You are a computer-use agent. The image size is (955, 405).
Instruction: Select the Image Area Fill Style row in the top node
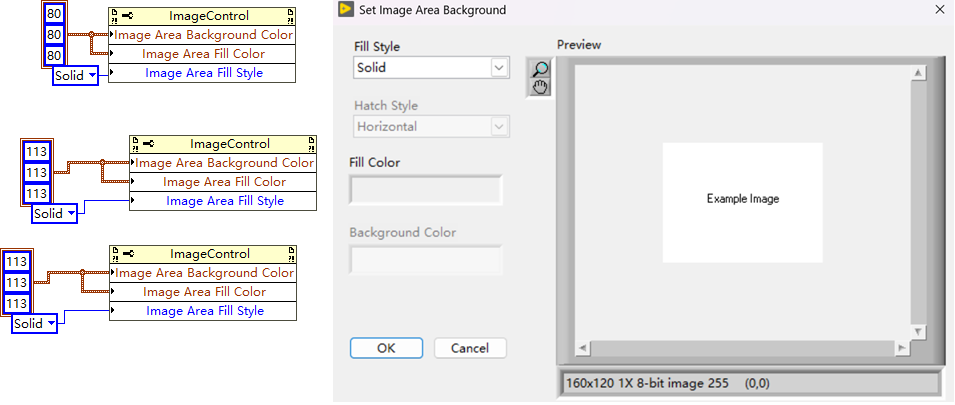204,73
